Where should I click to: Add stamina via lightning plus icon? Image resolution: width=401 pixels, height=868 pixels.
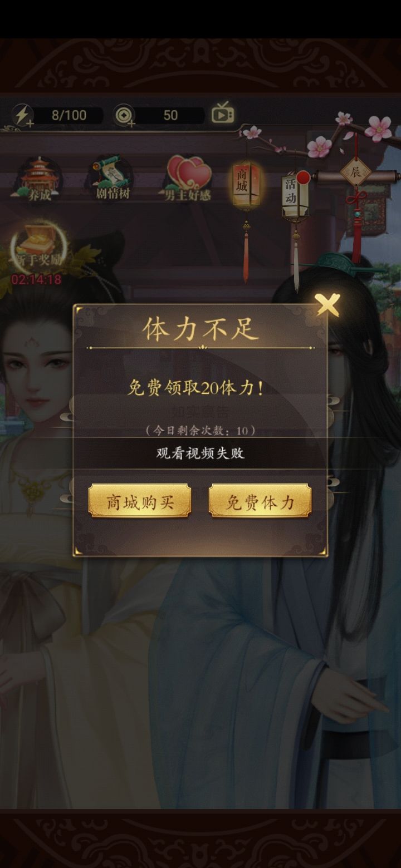(x=23, y=115)
